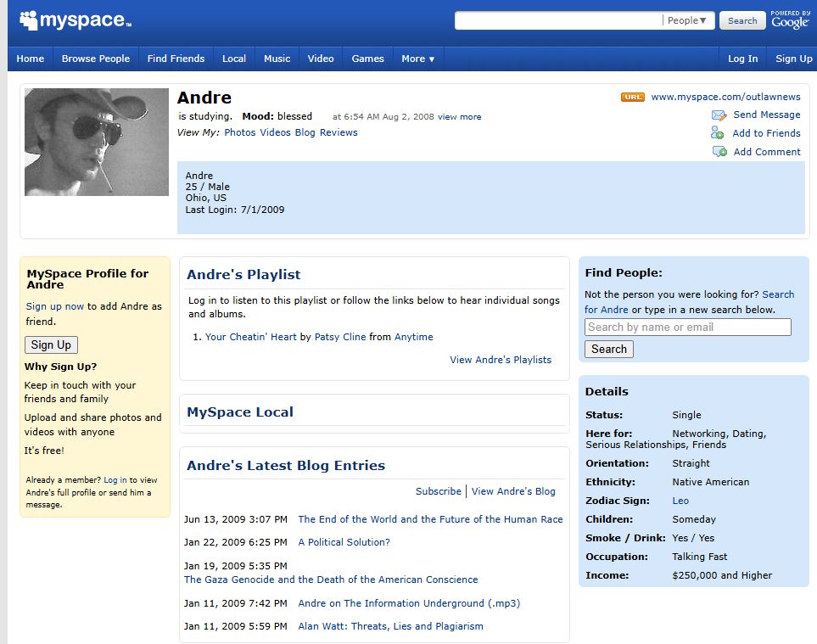Click the Sign Up button in sidebar
The width and height of the screenshot is (817, 644).
tap(51, 345)
